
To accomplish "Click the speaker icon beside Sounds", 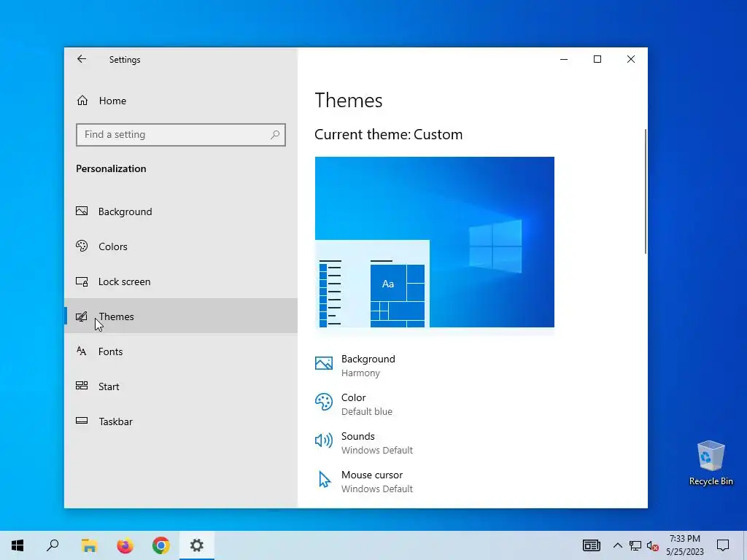I will pyautogui.click(x=324, y=440).
